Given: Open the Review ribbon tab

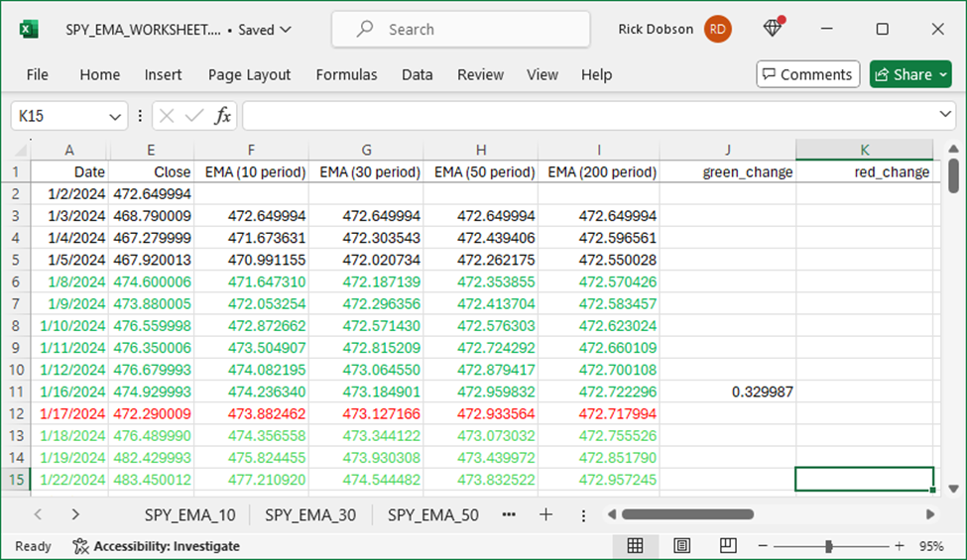Looking at the screenshot, I should (x=480, y=74).
